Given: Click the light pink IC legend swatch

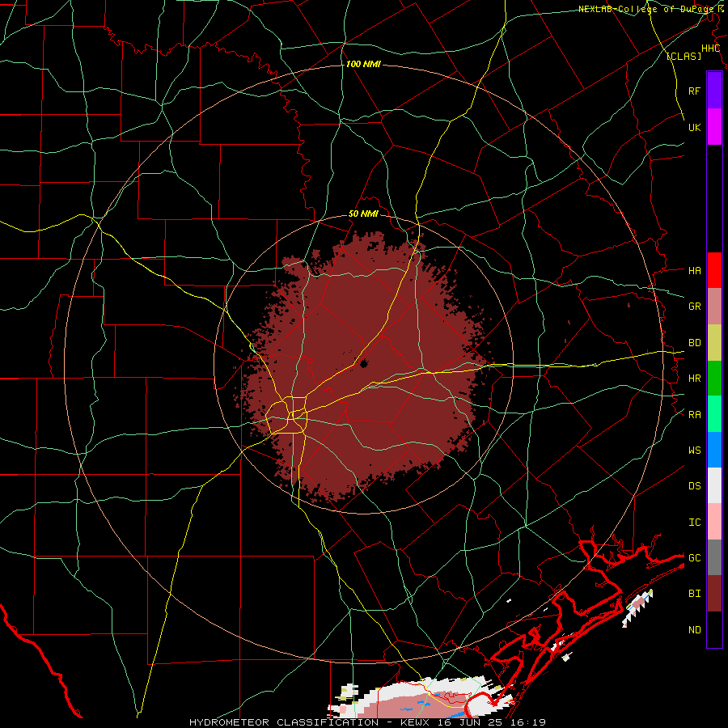Looking at the screenshot, I should coord(714,522).
